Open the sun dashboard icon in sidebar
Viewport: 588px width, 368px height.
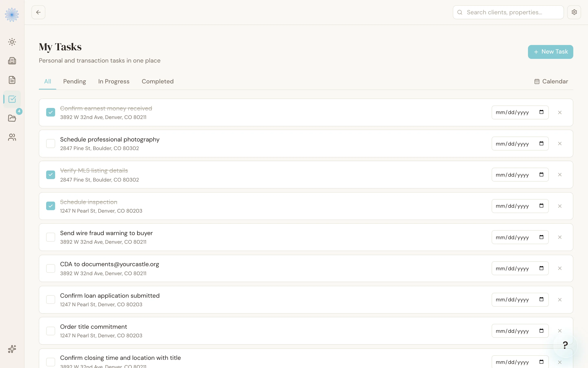click(12, 42)
